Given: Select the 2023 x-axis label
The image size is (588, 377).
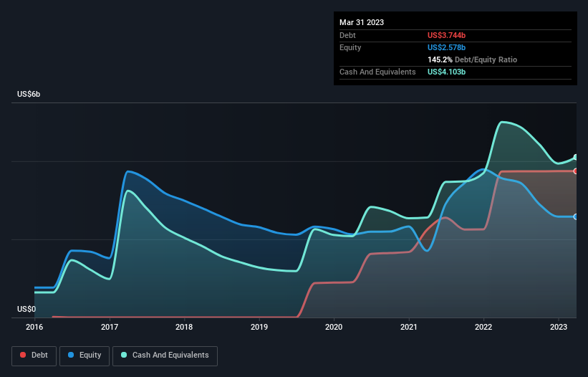Looking at the screenshot, I should (x=559, y=327).
